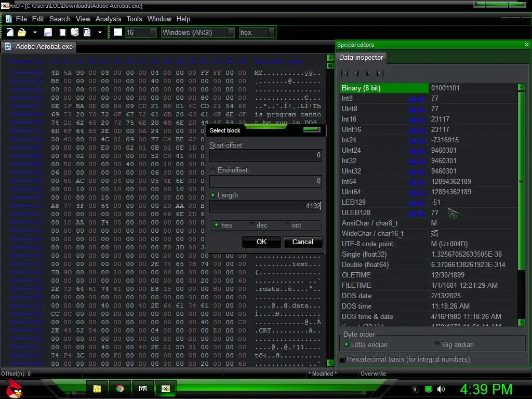The height and width of the screenshot is (399, 532).
Task: Open the Window menu
Action: click(159, 19)
